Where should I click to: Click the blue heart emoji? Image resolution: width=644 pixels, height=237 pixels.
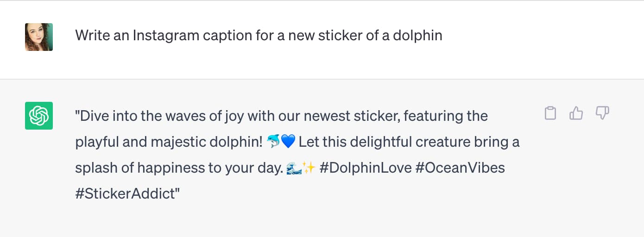click(288, 142)
